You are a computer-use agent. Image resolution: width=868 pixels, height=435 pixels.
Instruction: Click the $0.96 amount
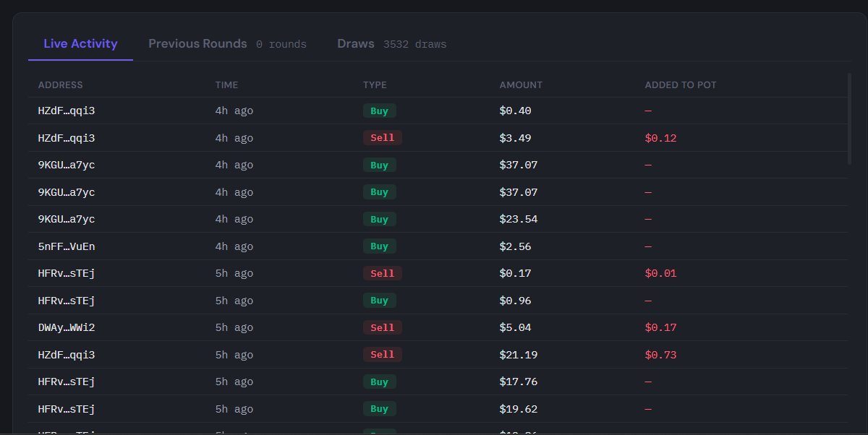[515, 301]
